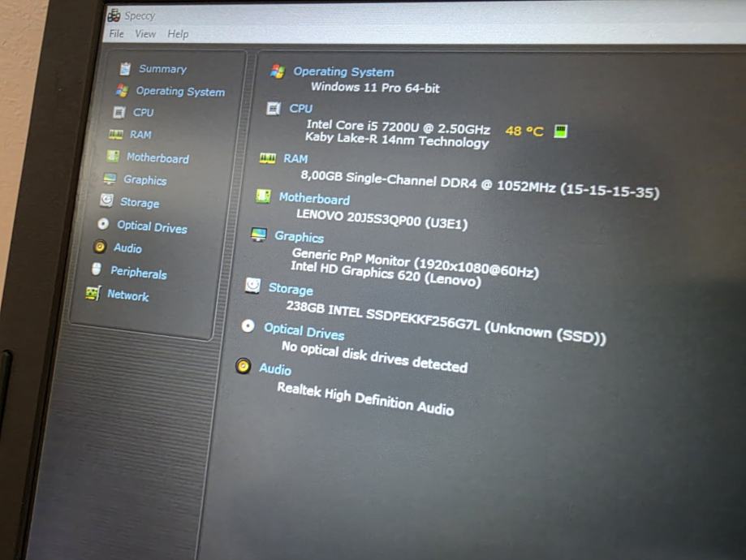Click Audio speaker icon in sidebar

[x=100, y=247]
